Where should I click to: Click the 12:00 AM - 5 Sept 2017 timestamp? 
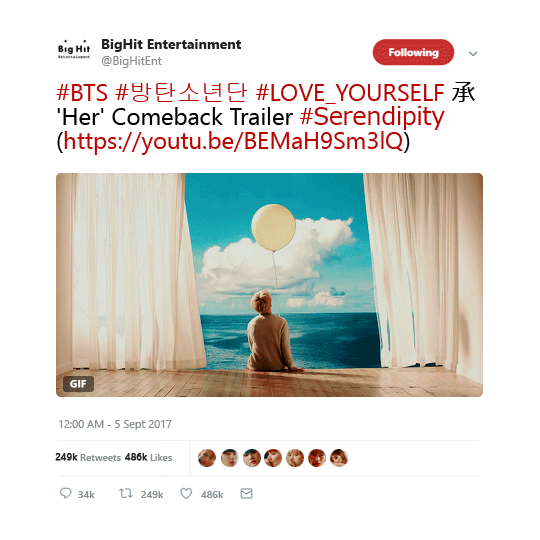coord(115,424)
